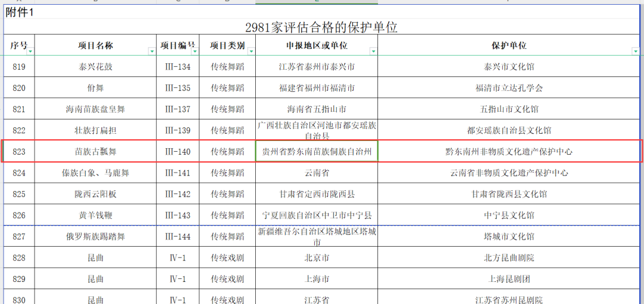Viewport: 644px width, 304px height.
Task: Click the cell 上海昆剧团
Action: click(509, 279)
